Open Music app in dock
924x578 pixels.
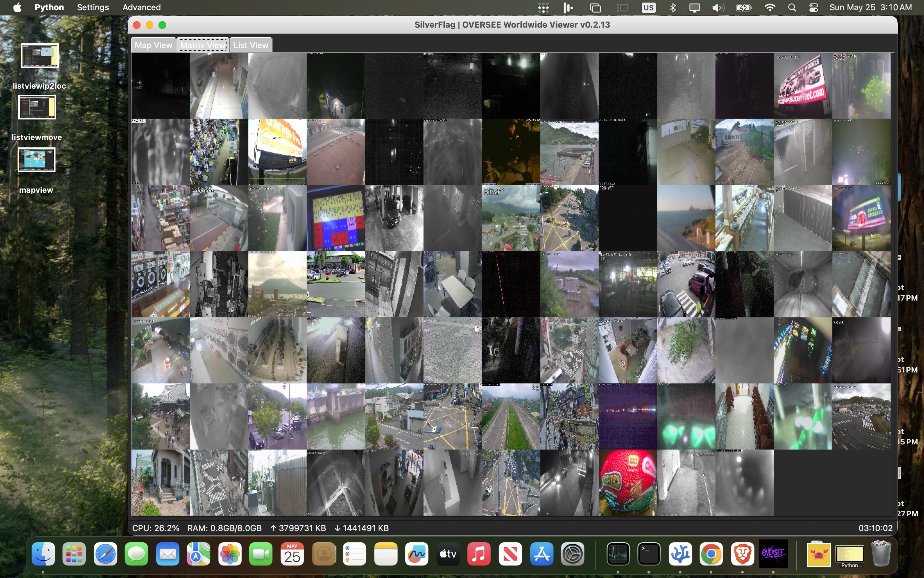[479, 554]
